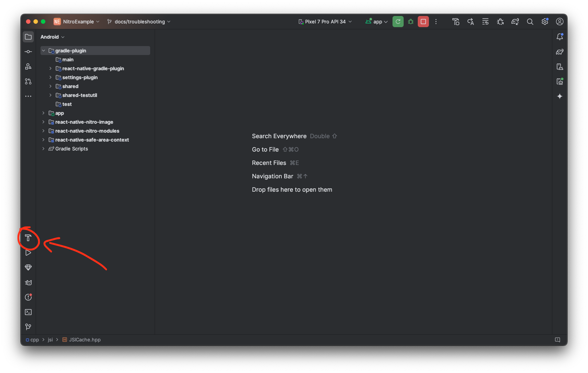The width and height of the screenshot is (588, 373).
Task: Open the Terminal tool window
Action: 28,312
